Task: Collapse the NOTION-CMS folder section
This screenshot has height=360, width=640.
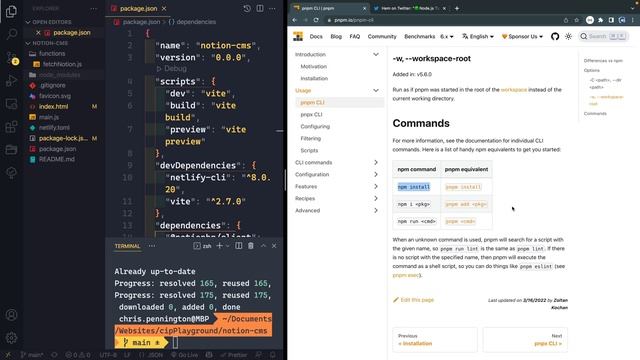Action: 28,43
